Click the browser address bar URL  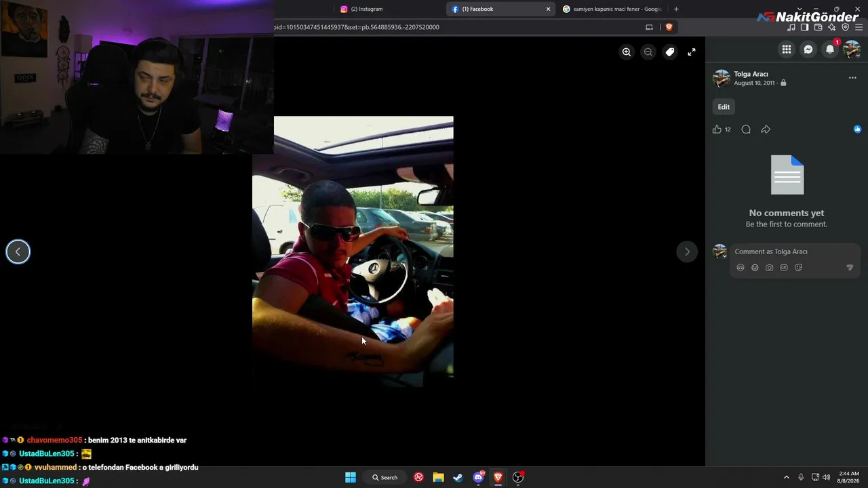[x=357, y=27]
